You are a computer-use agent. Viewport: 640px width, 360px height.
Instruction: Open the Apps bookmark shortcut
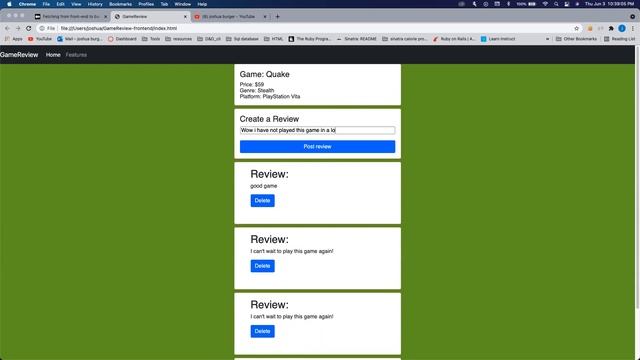[x=13, y=39]
